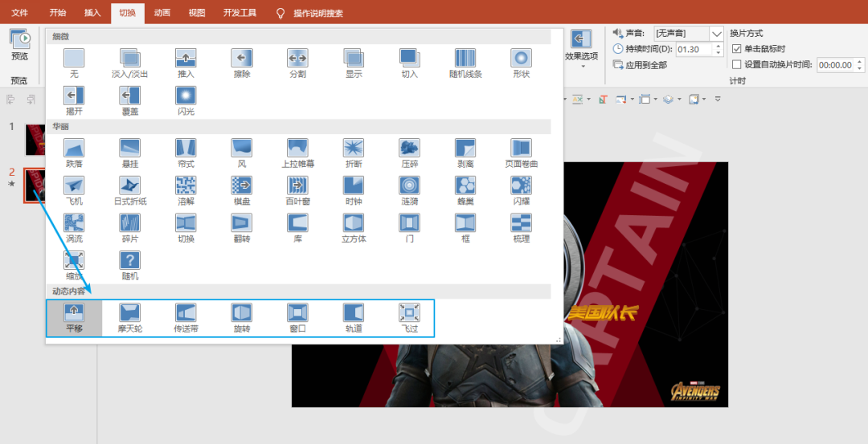Select the 框 box transition
Image resolution: width=868 pixels, height=444 pixels.
pyautogui.click(x=465, y=228)
